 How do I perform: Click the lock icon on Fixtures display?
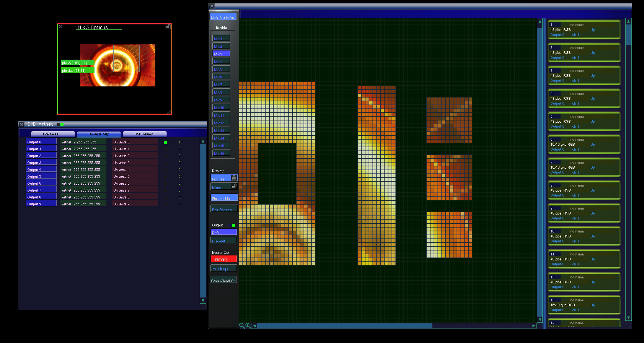234,178
